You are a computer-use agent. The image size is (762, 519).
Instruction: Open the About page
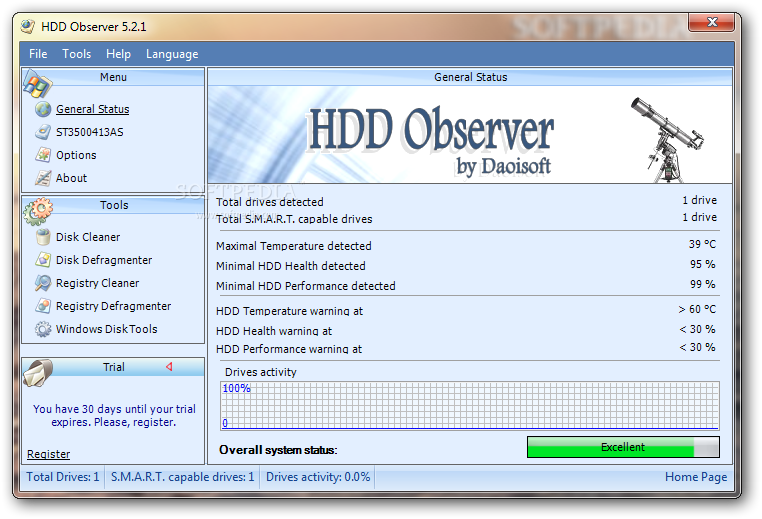click(71, 178)
